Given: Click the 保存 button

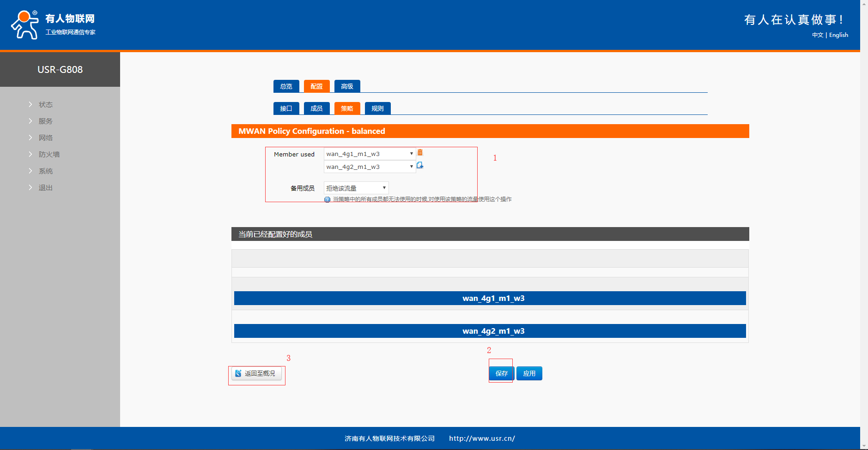Looking at the screenshot, I should [x=501, y=373].
